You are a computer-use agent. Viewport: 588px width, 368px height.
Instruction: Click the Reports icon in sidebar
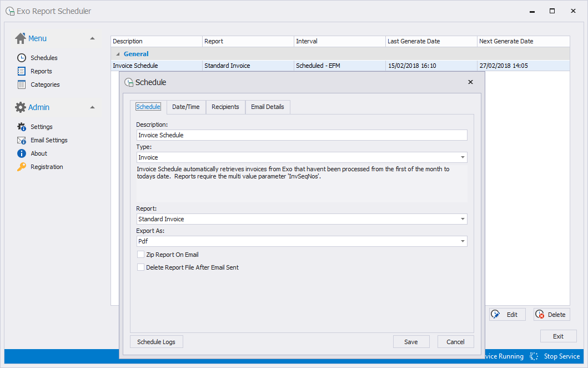pos(22,71)
